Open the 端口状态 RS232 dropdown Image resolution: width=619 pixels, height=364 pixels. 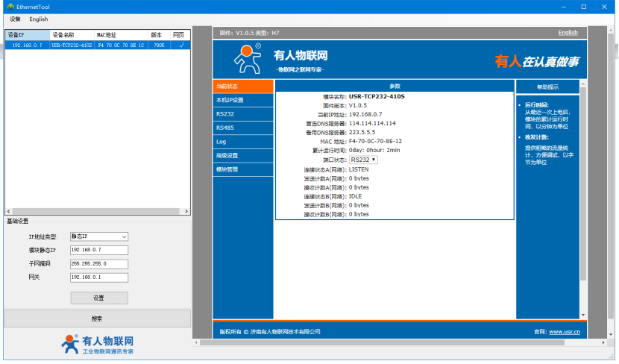click(363, 160)
